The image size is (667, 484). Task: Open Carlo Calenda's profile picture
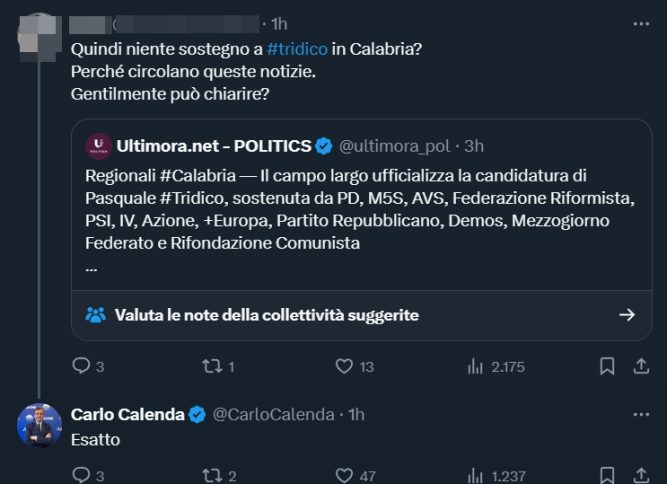39,425
